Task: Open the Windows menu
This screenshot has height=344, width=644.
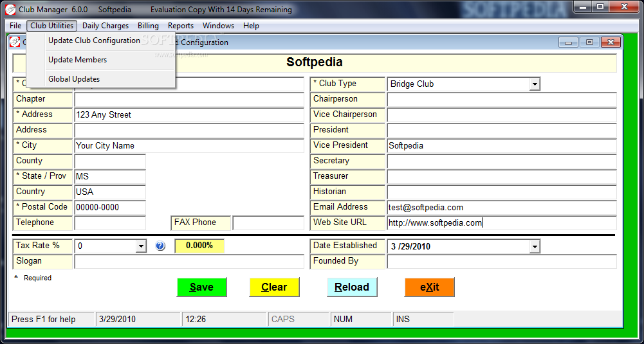Action: 219,26
